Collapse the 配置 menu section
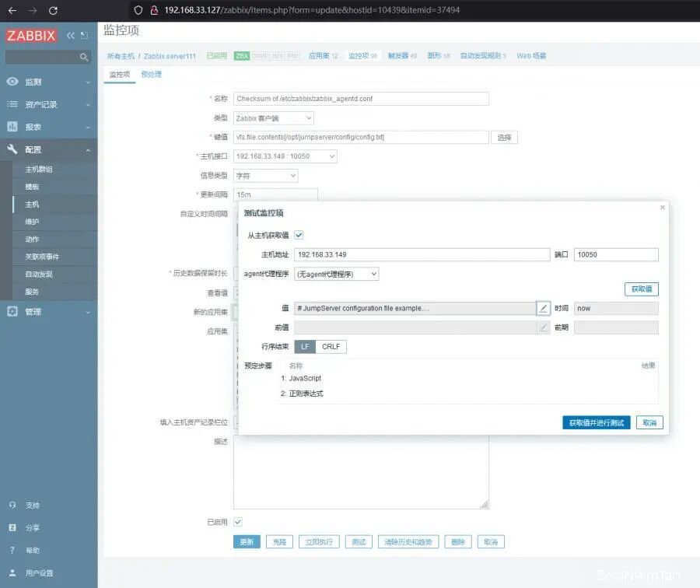Image resolution: width=700 pixels, height=588 pixels. (88, 149)
